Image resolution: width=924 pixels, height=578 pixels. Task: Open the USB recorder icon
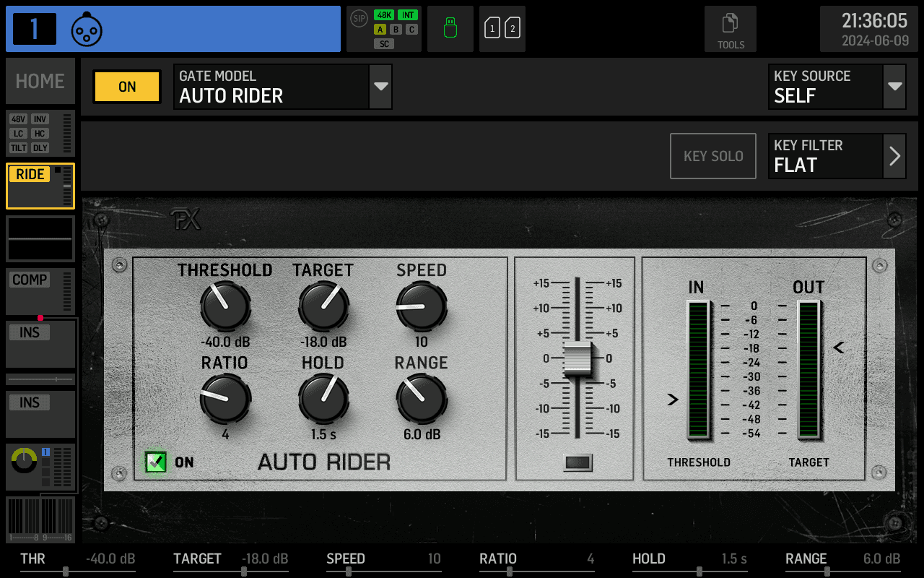(450, 29)
